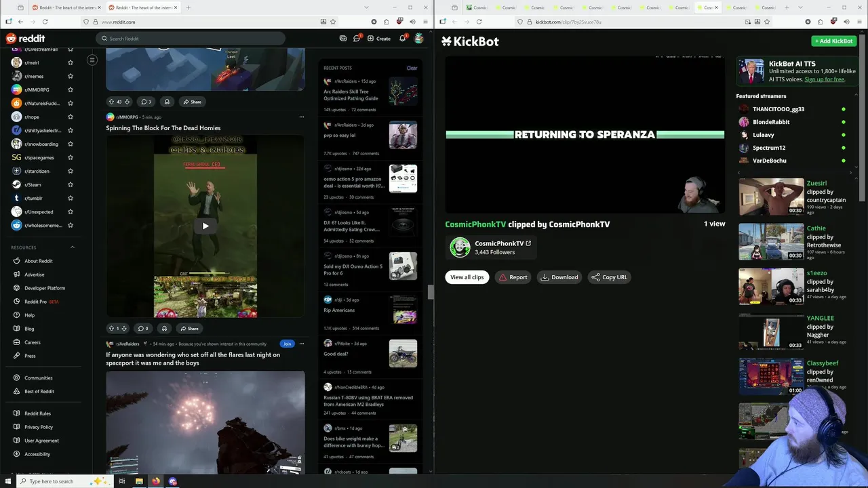Open BlondeRabbit featured streamer
Viewport: 868px width, 488px height.
click(x=771, y=122)
